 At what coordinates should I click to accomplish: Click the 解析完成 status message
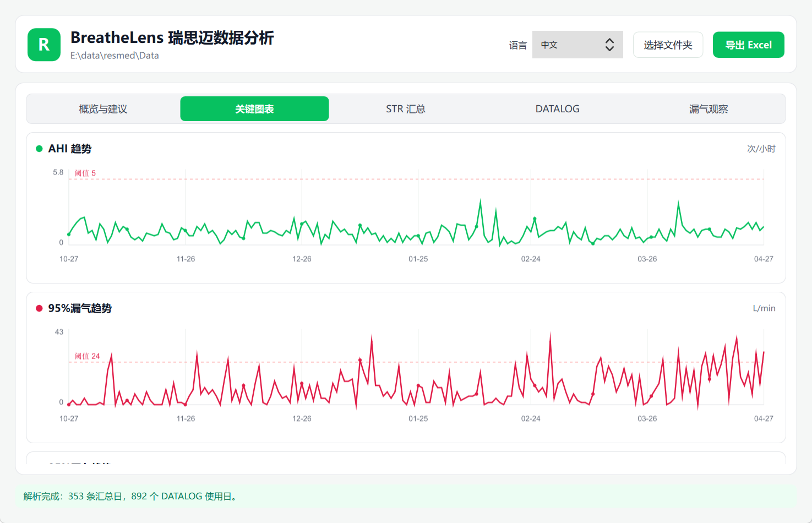pos(130,496)
